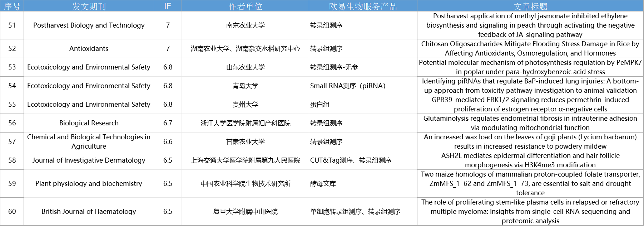This screenshot has height=226, width=644.
Task: Select the Antioxidants journal cell
Action: click(89, 49)
